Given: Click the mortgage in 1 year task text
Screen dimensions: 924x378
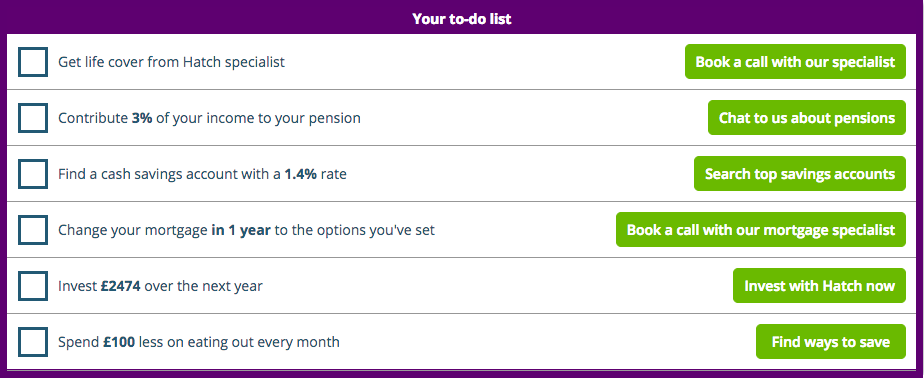Looking at the screenshot, I should (246, 230).
